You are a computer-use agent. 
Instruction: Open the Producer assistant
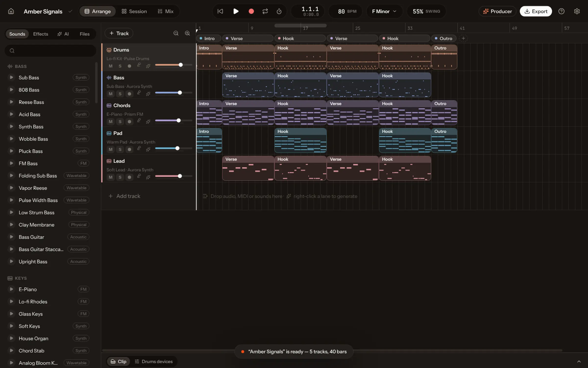(497, 11)
